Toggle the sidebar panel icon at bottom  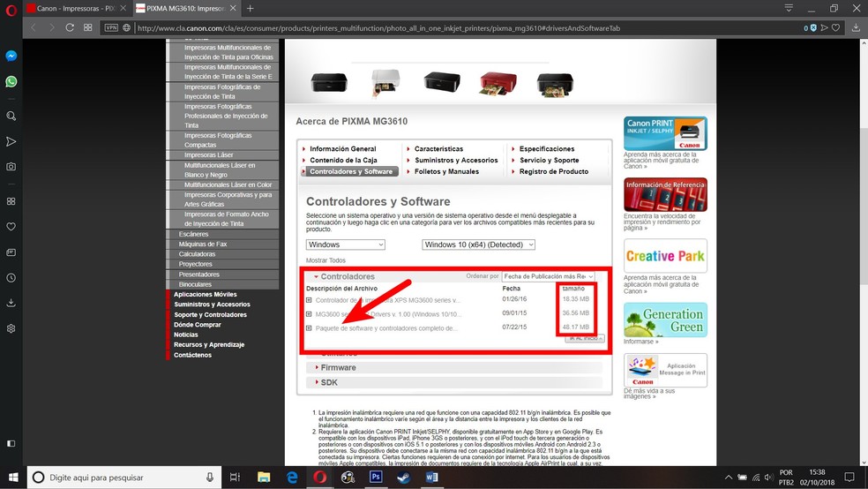(x=11, y=444)
